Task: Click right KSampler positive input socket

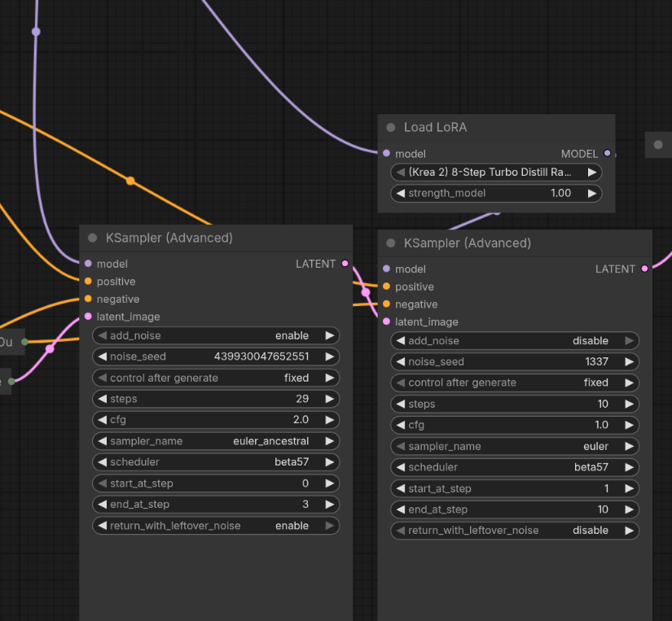Action: tap(386, 286)
